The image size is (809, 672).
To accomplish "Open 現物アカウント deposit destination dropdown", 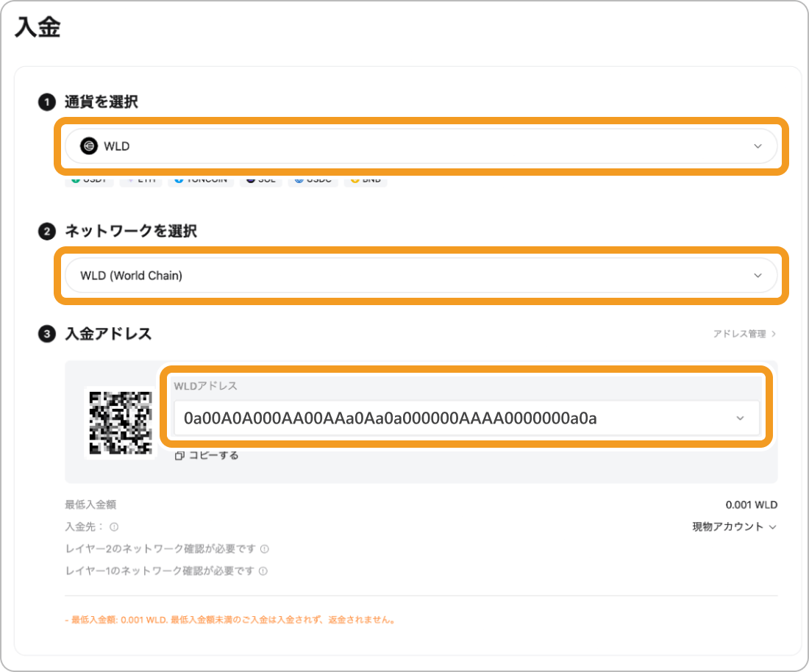I will tap(734, 526).
